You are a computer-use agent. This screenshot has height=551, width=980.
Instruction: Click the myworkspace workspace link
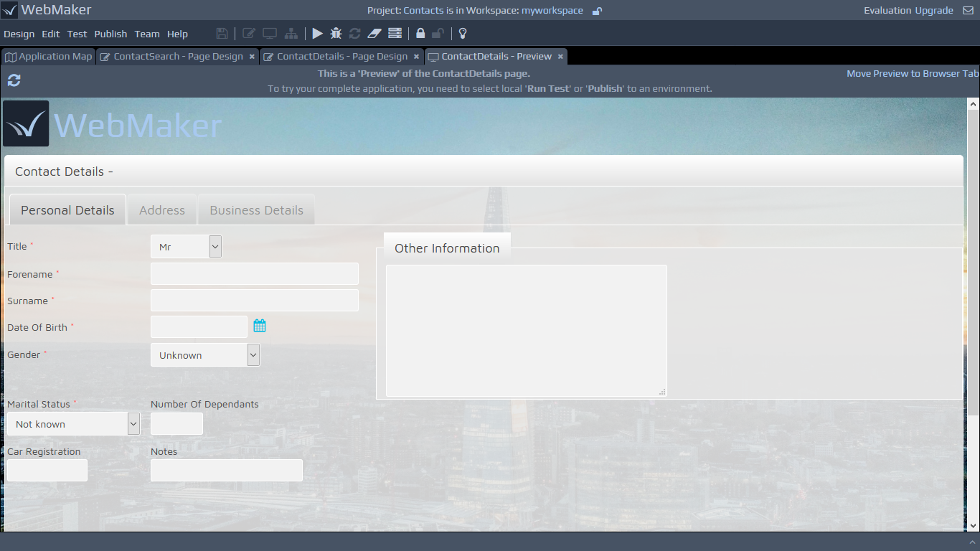point(552,10)
